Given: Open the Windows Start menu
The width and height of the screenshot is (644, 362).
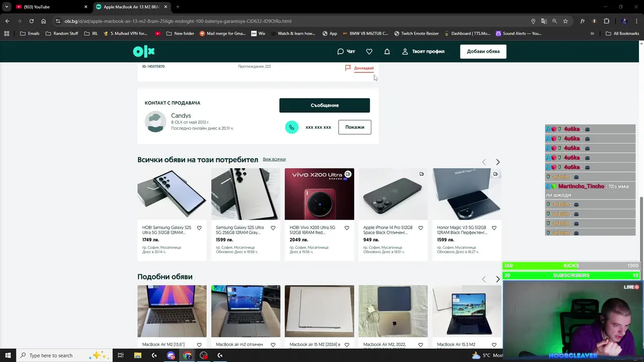Looking at the screenshot, I should (8, 355).
